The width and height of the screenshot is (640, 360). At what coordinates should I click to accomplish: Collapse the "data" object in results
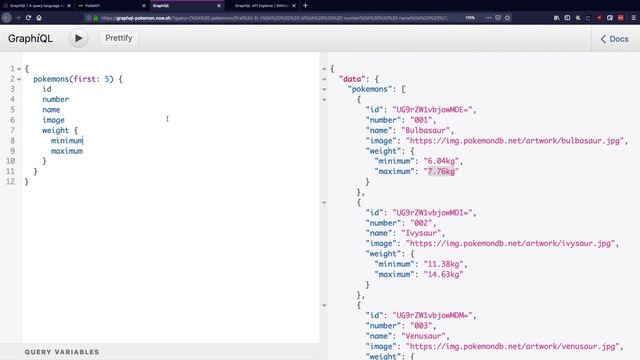click(x=324, y=79)
